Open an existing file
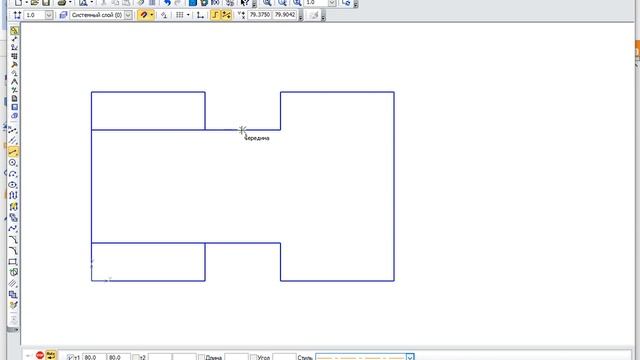This screenshot has height=360, width=640. click(35, 3)
